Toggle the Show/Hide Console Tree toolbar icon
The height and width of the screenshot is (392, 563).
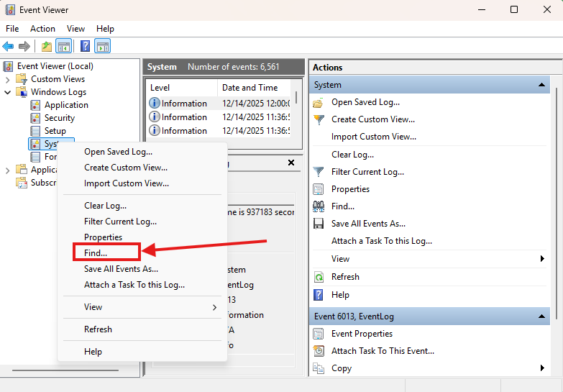[63, 46]
